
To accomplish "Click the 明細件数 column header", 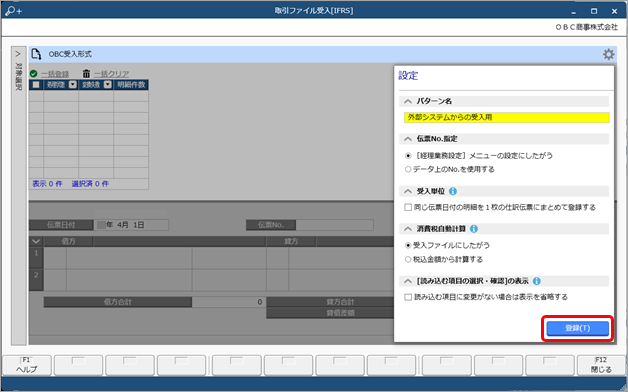I will tap(131, 84).
